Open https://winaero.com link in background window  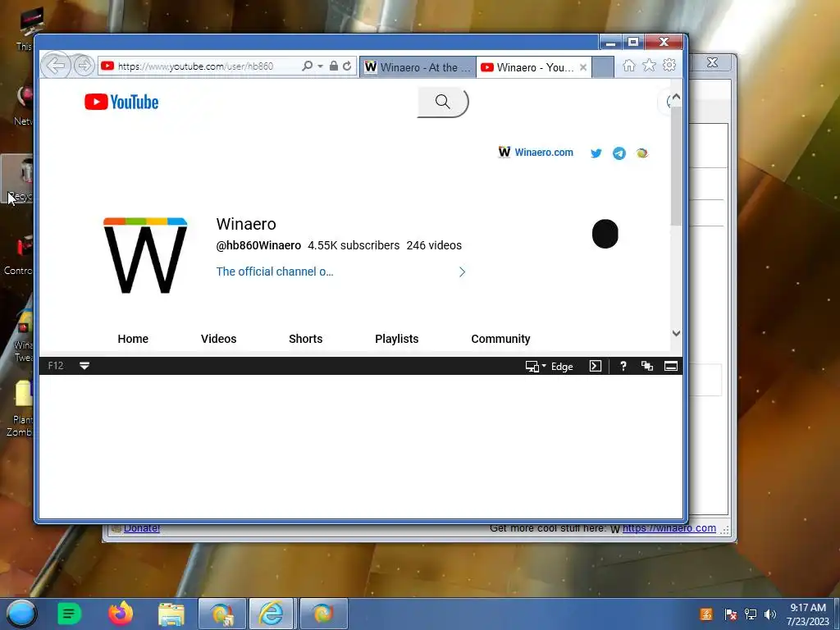tap(669, 528)
